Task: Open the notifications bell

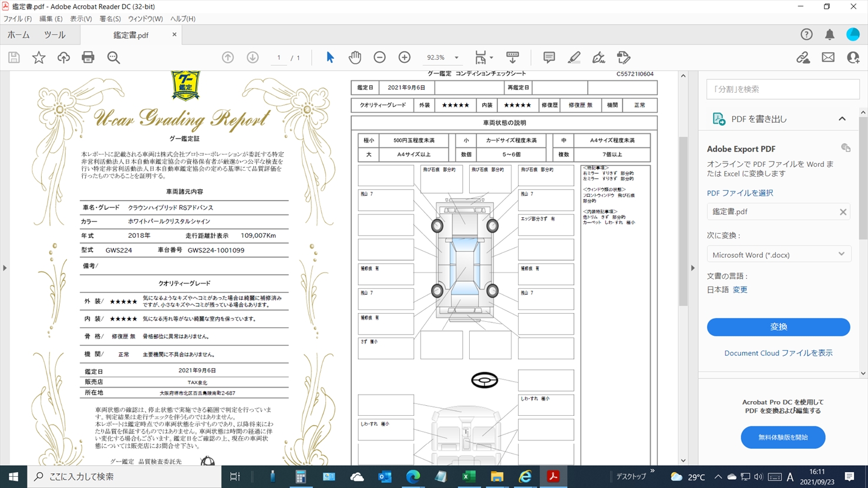Action: (829, 35)
